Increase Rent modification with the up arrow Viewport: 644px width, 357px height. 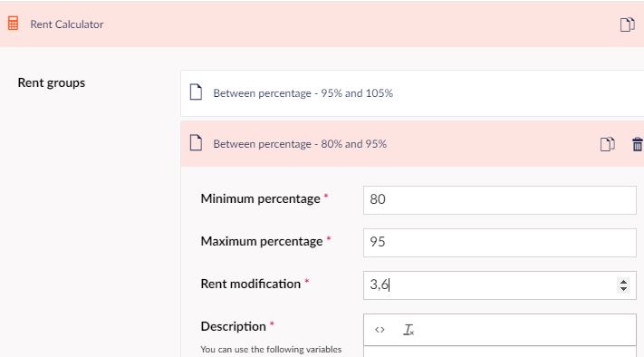pos(623,282)
